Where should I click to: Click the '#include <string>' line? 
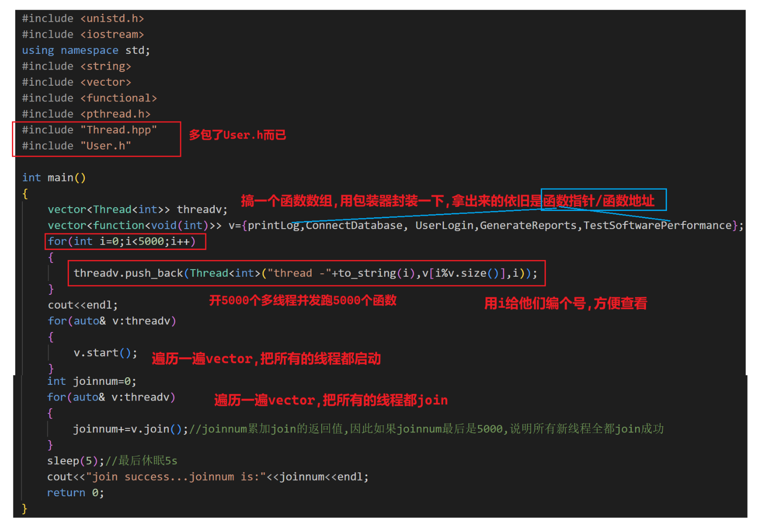[77, 66]
